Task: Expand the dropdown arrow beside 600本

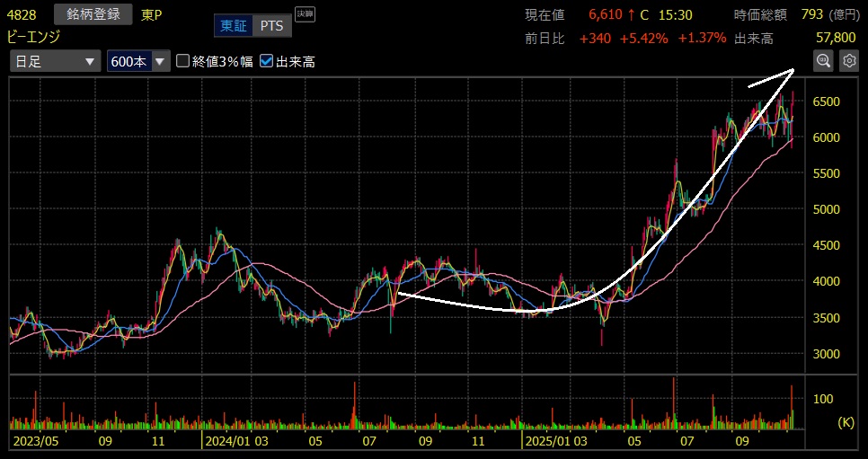Action: coord(160,61)
